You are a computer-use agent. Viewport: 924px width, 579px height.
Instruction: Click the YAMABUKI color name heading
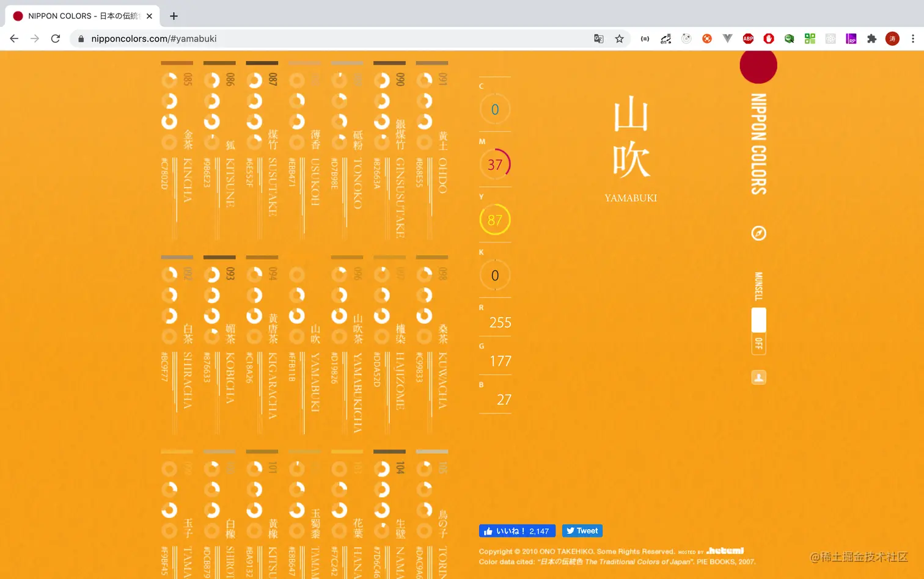click(631, 198)
